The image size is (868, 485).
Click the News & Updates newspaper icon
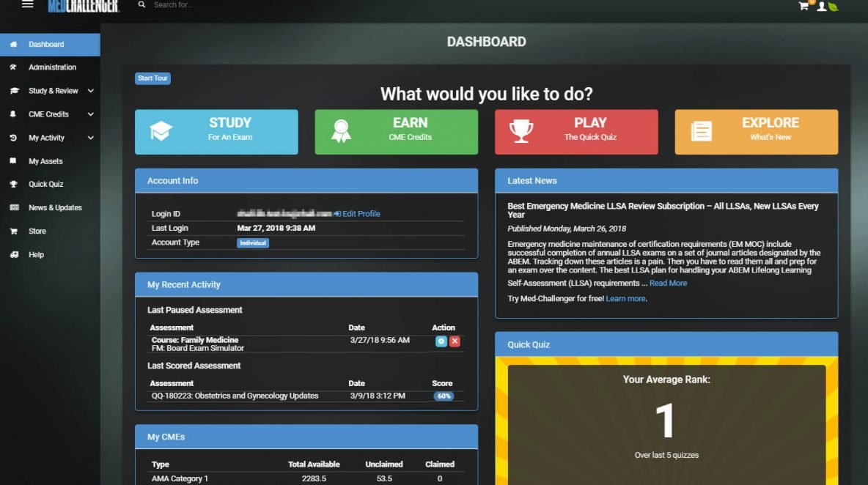pos(14,207)
